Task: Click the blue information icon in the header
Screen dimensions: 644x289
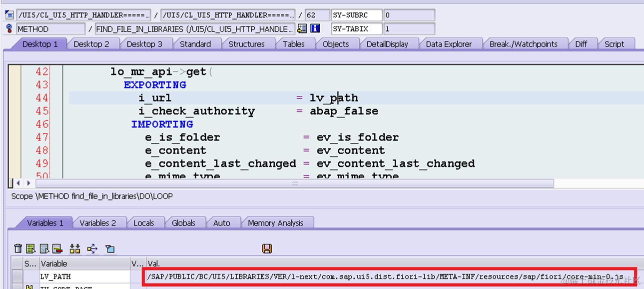Action: 315,29
